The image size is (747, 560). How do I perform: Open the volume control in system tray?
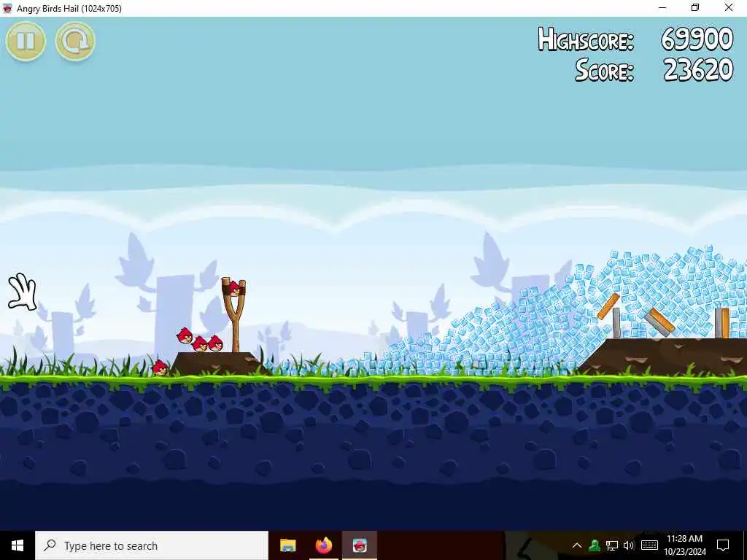pyautogui.click(x=629, y=545)
